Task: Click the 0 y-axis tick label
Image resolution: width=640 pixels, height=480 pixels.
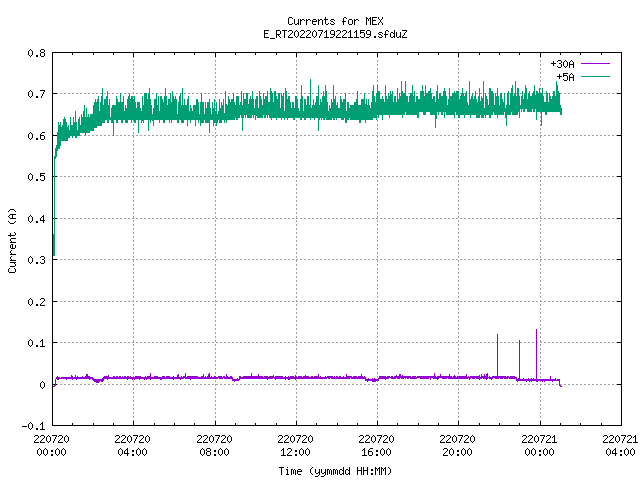Action: (42, 385)
